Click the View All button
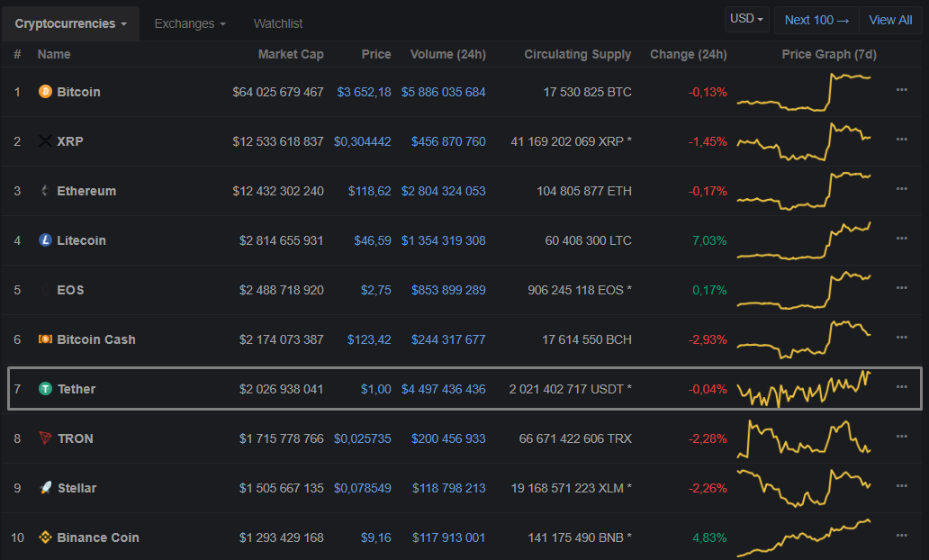This screenshot has width=929, height=560. tap(890, 20)
